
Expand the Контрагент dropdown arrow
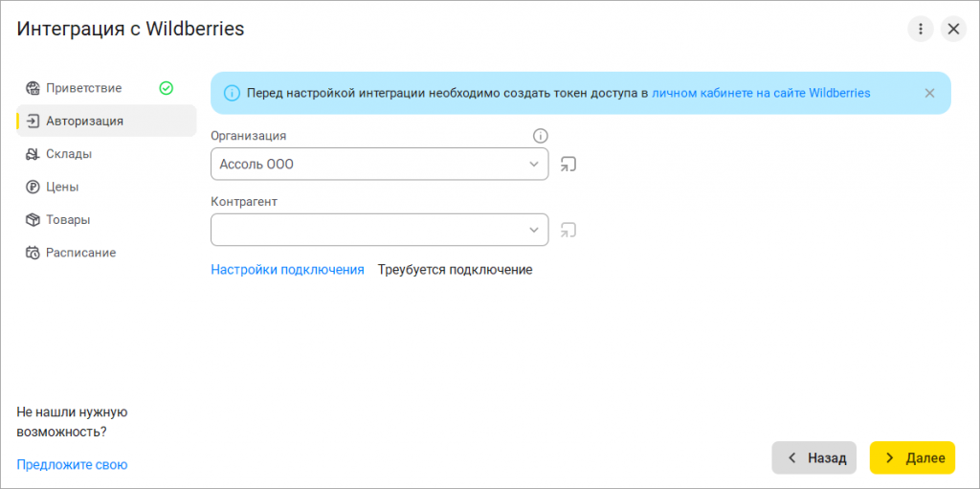pyautogui.click(x=534, y=230)
